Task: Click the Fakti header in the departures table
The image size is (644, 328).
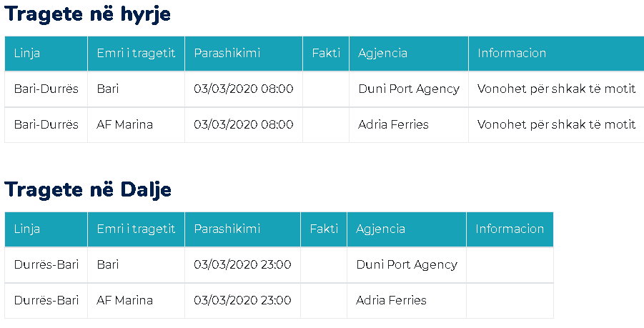Action: click(x=324, y=229)
